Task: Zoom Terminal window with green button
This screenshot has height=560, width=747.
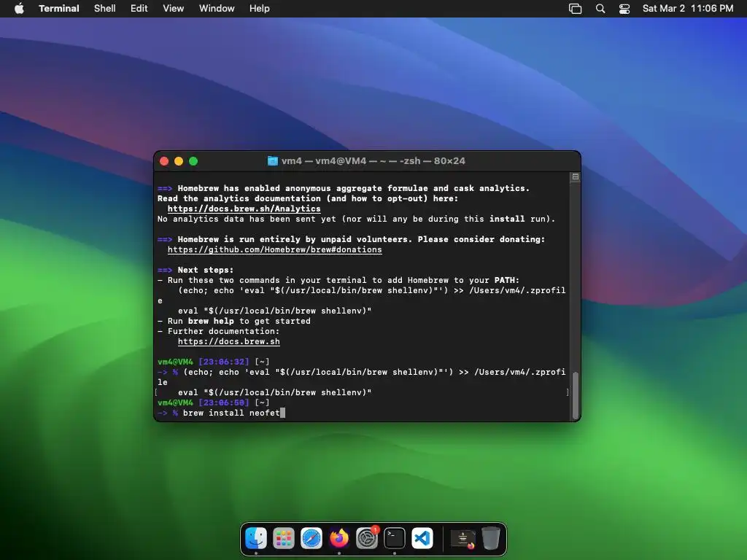Action: (x=193, y=161)
